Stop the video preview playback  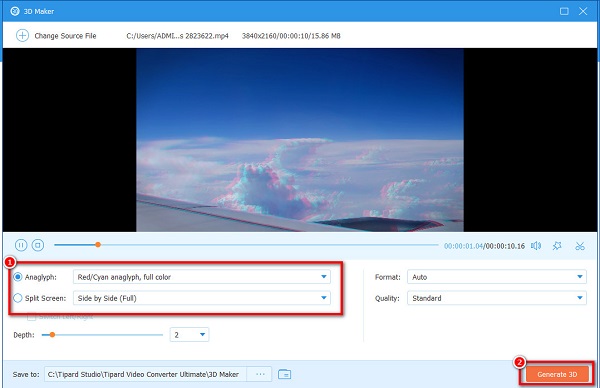[38, 245]
